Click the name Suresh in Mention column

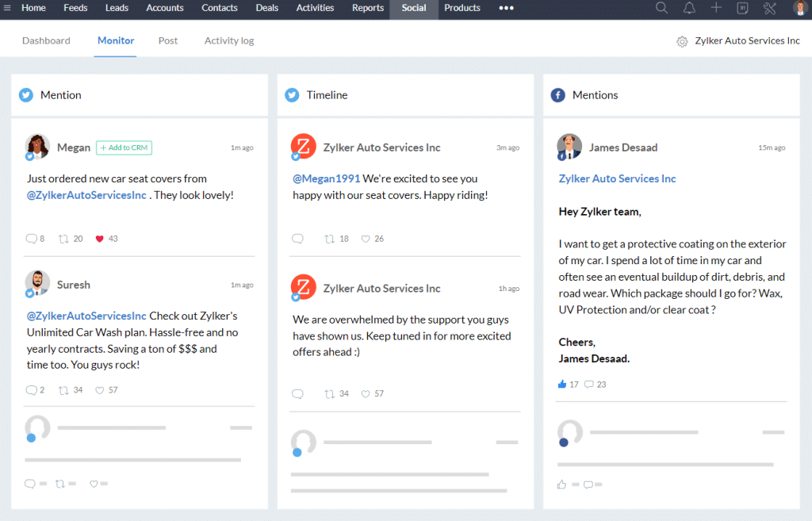point(74,285)
